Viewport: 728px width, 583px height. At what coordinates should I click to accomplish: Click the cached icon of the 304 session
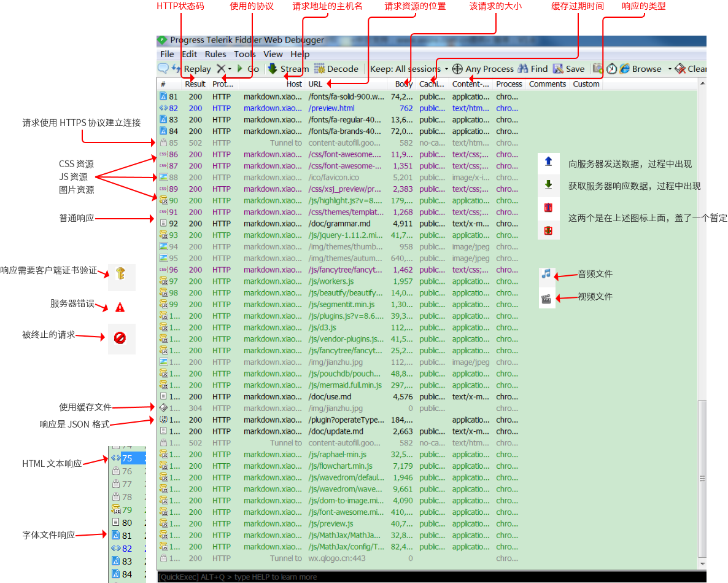(x=163, y=408)
